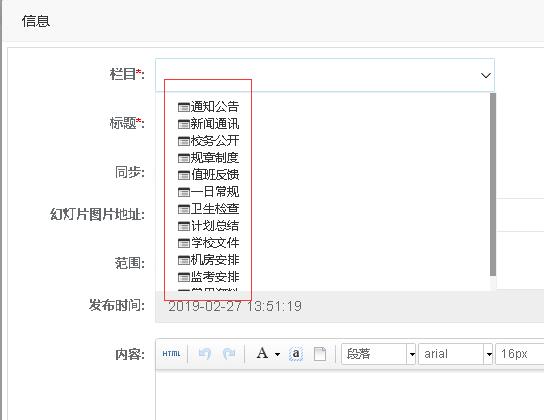Pick 一日常规 in the column tree
This screenshot has height=420, width=544.
point(215,191)
